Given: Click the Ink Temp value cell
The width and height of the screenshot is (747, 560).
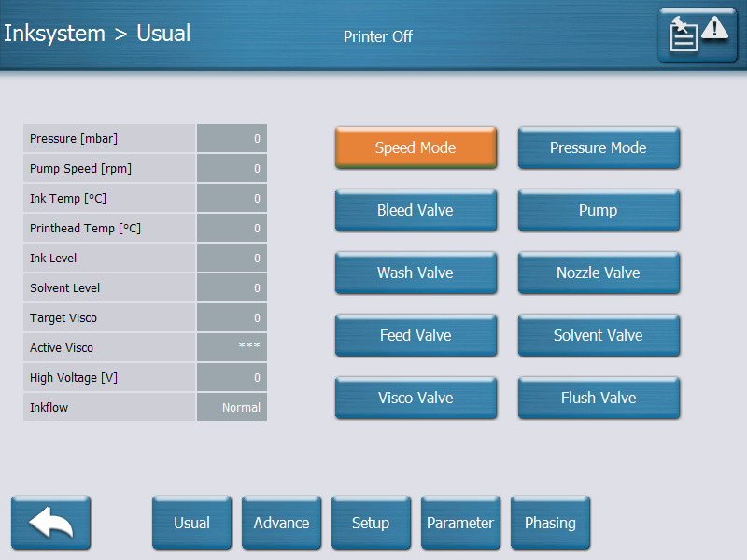Looking at the screenshot, I should click(232, 198).
